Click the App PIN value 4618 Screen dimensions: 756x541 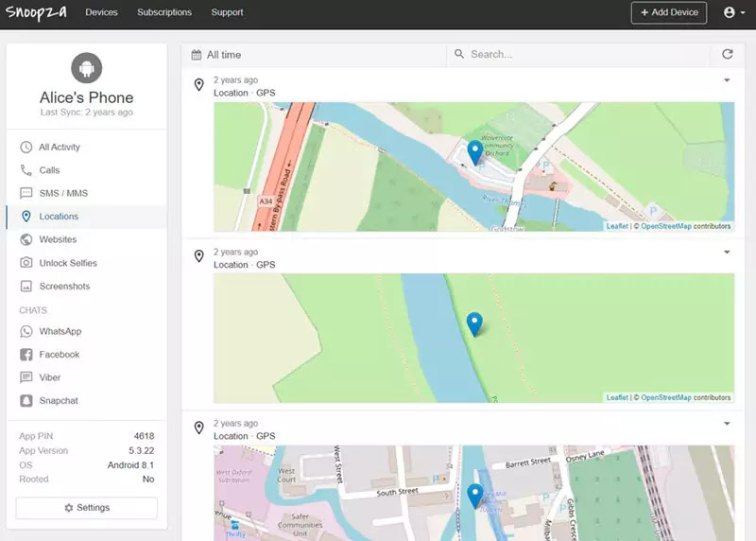(145, 436)
